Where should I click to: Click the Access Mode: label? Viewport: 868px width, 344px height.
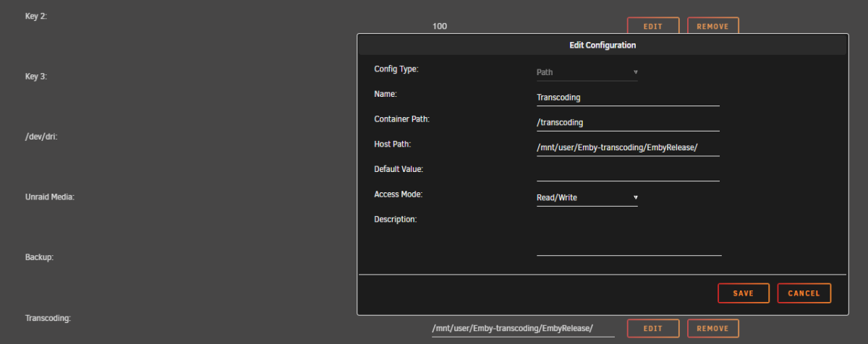(x=398, y=194)
